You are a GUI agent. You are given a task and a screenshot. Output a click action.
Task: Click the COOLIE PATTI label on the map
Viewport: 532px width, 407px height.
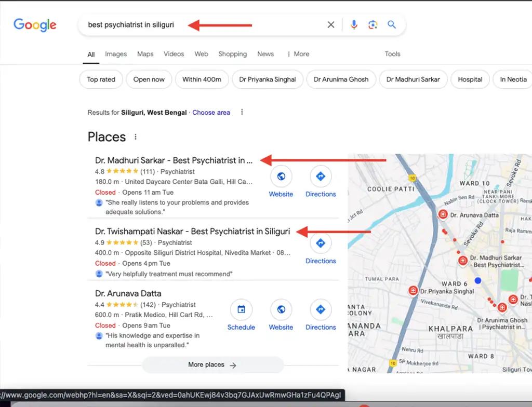391,189
